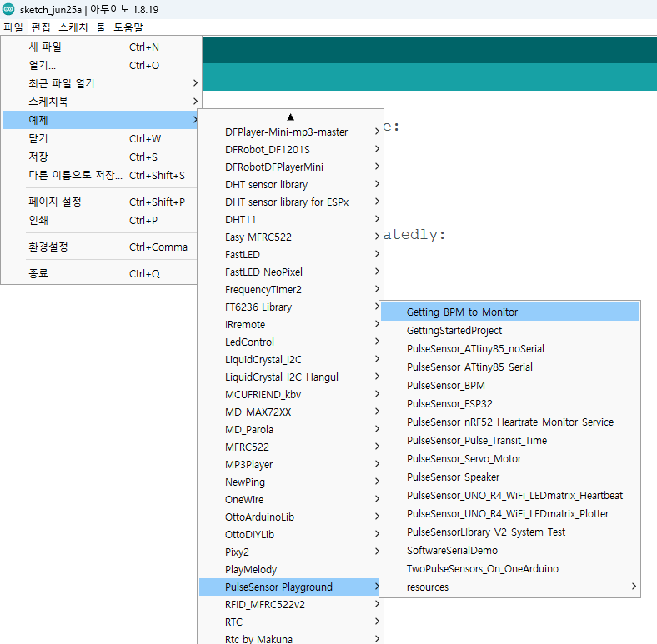
Task: Open LiquidCrystal_I2C examples submenu
Action: (289, 360)
